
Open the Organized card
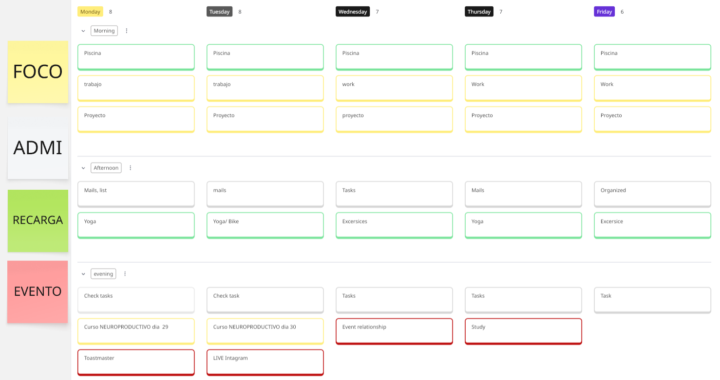point(652,194)
